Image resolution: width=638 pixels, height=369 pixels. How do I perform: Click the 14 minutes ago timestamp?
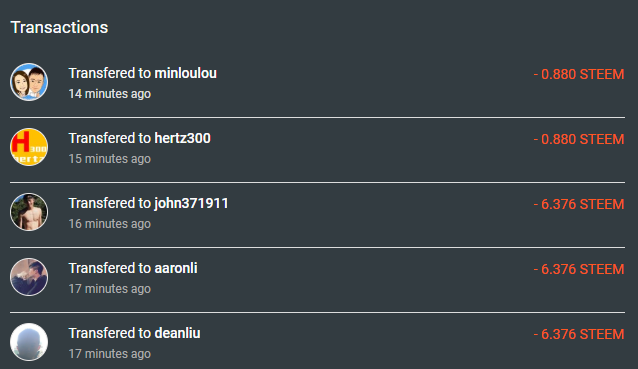[x=110, y=94]
